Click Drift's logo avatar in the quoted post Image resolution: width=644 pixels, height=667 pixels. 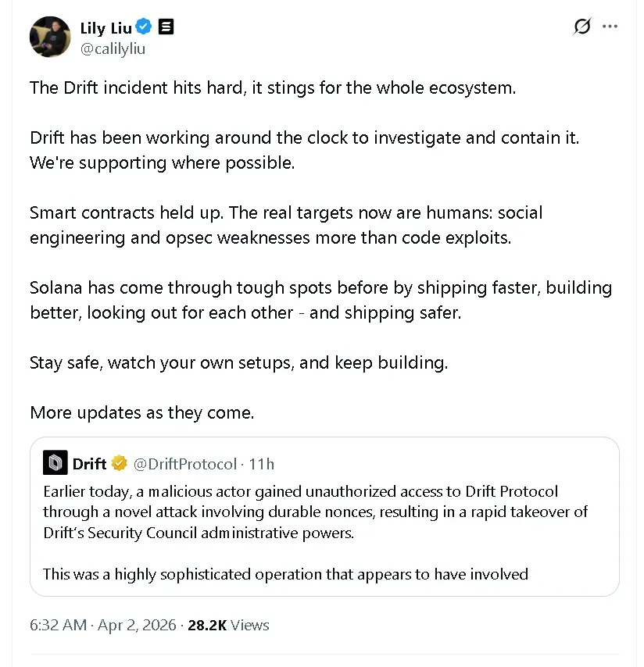(x=55, y=462)
